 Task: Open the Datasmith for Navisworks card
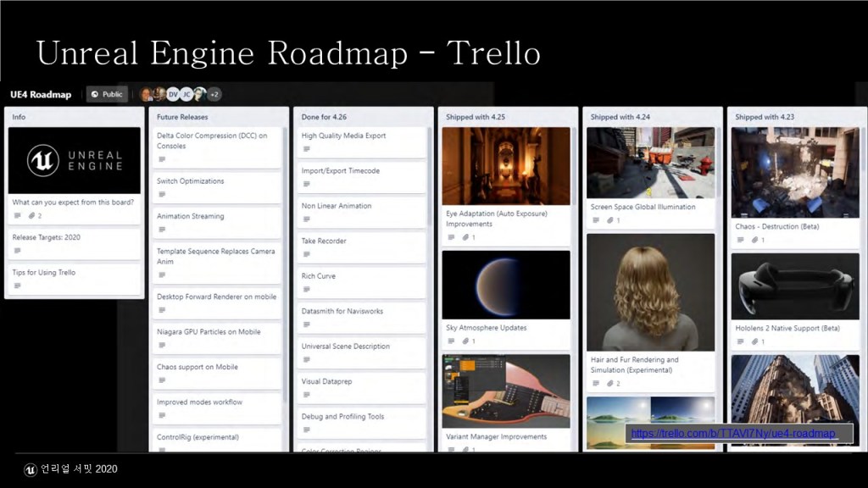point(342,311)
